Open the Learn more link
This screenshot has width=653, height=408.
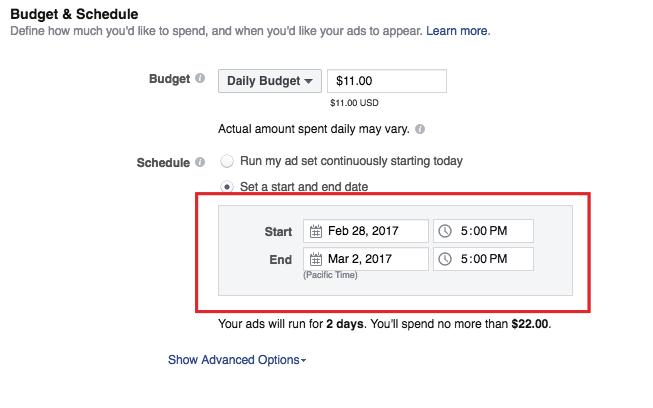(x=458, y=31)
